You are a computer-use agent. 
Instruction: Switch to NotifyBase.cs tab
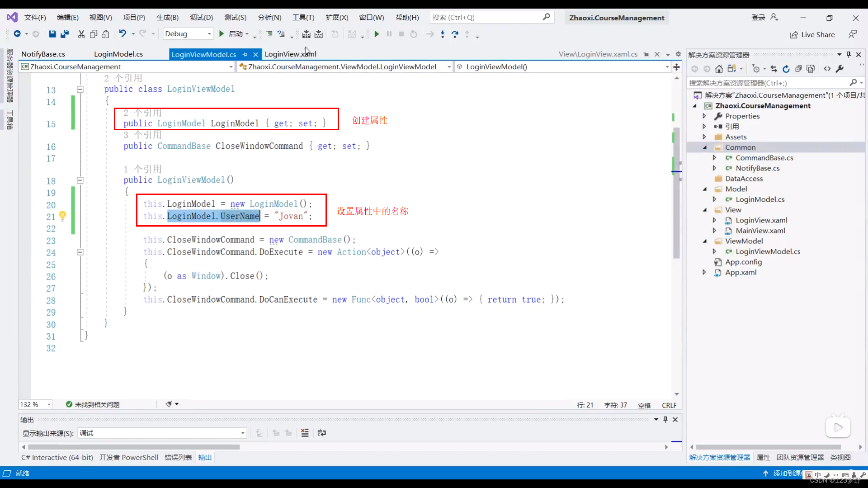point(43,54)
